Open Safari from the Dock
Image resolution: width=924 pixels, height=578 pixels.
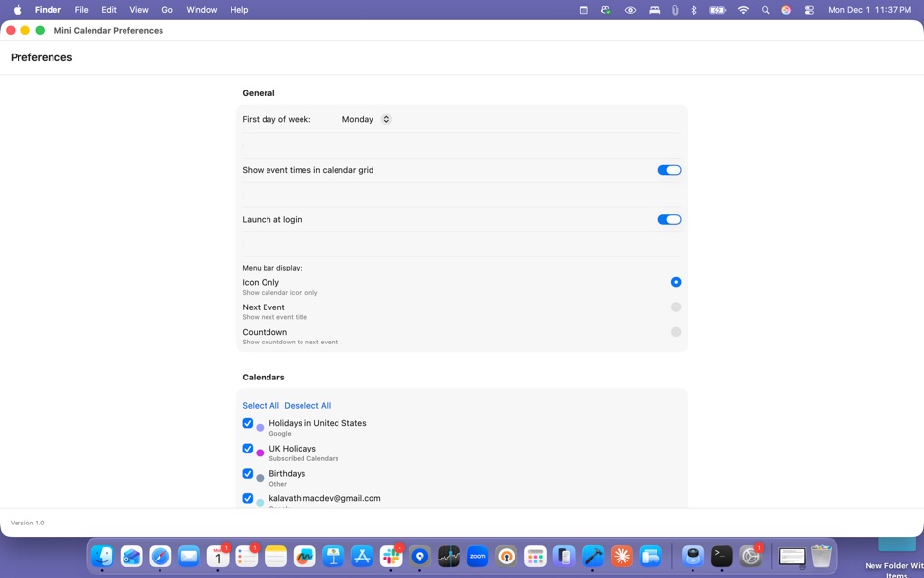click(159, 557)
